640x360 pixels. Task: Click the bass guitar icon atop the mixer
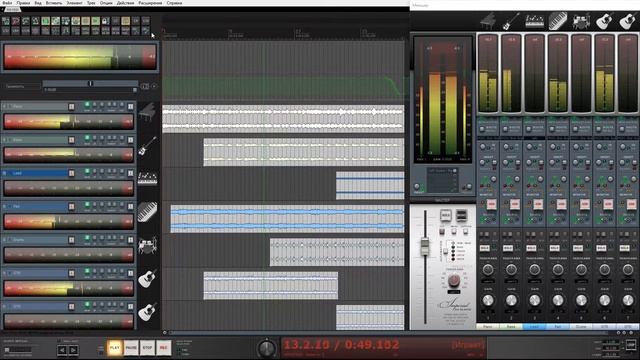[511, 21]
